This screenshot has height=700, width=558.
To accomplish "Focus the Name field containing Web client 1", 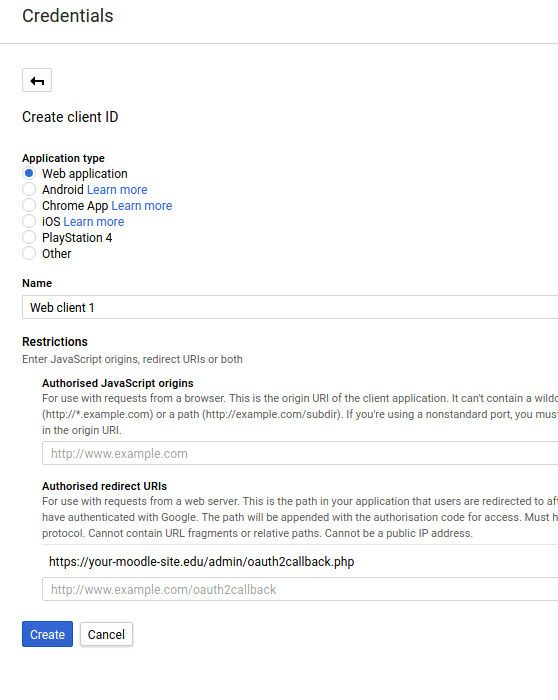I will click(x=290, y=307).
